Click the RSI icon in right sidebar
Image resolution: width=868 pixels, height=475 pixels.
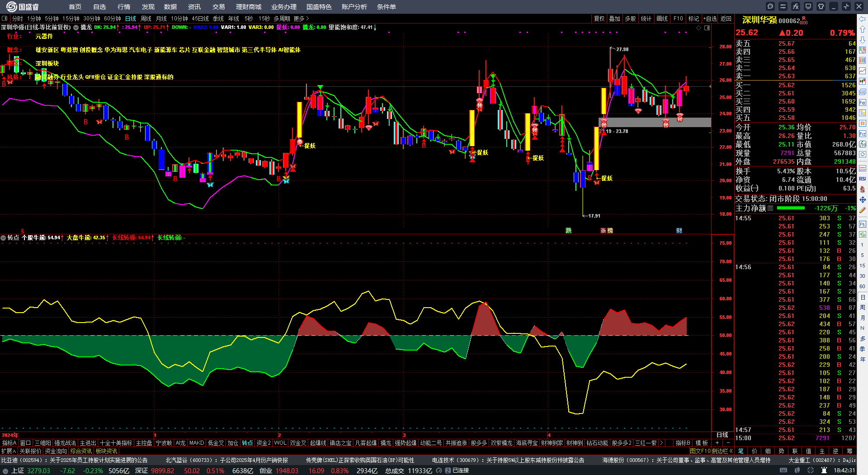(863, 179)
